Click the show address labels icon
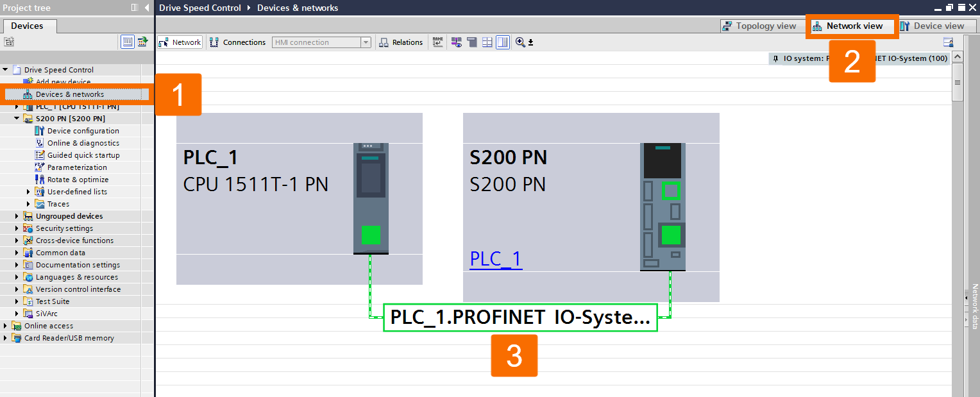The image size is (980, 397). [457, 42]
